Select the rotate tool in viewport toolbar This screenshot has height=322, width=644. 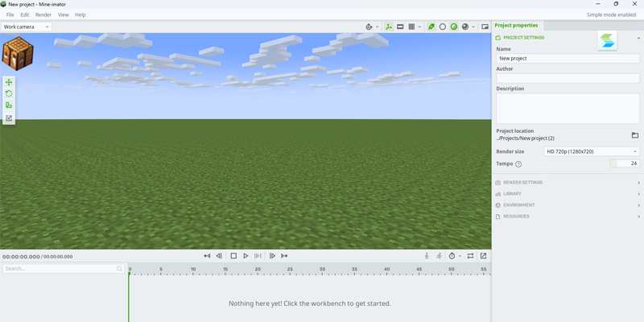[x=9, y=93]
